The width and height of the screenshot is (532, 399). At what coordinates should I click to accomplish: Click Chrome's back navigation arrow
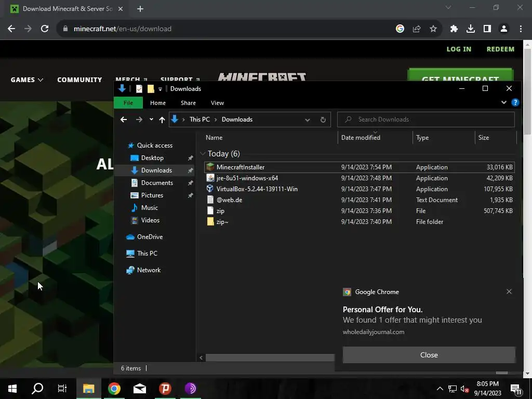pyautogui.click(x=11, y=29)
